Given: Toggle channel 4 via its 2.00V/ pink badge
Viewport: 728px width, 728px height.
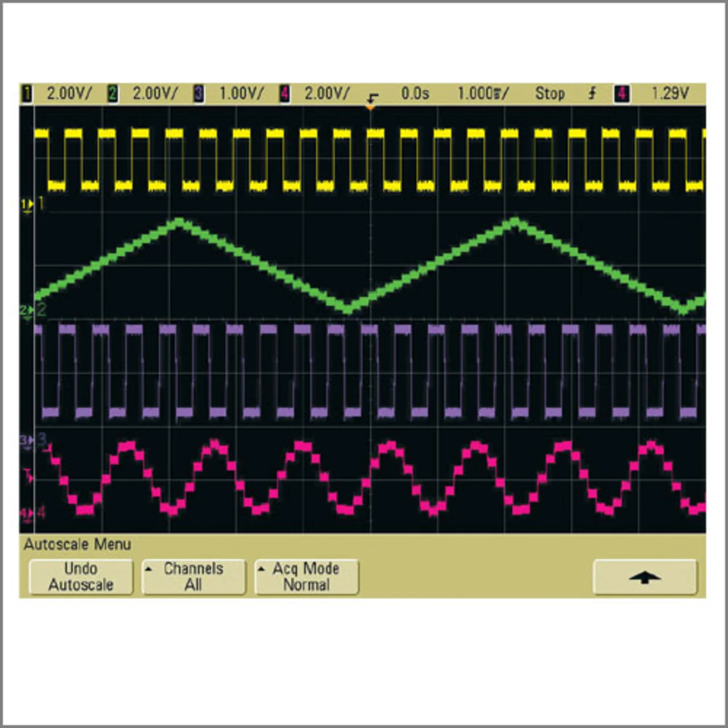Looking at the screenshot, I should click(284, 93).
